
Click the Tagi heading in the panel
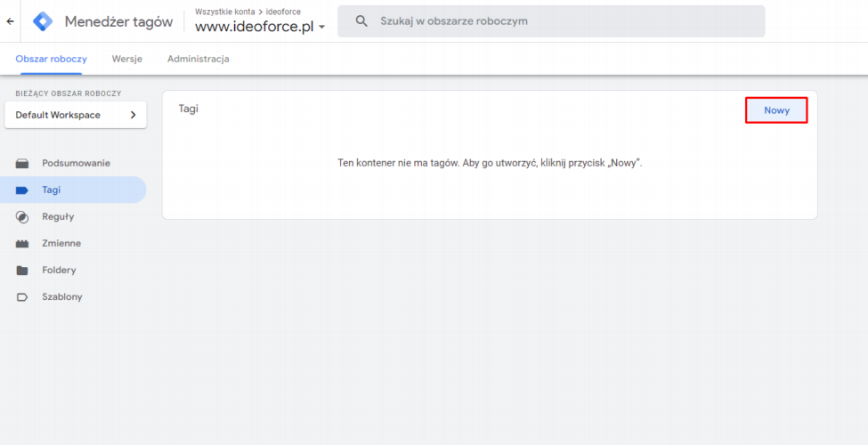[x=188, y=109]
